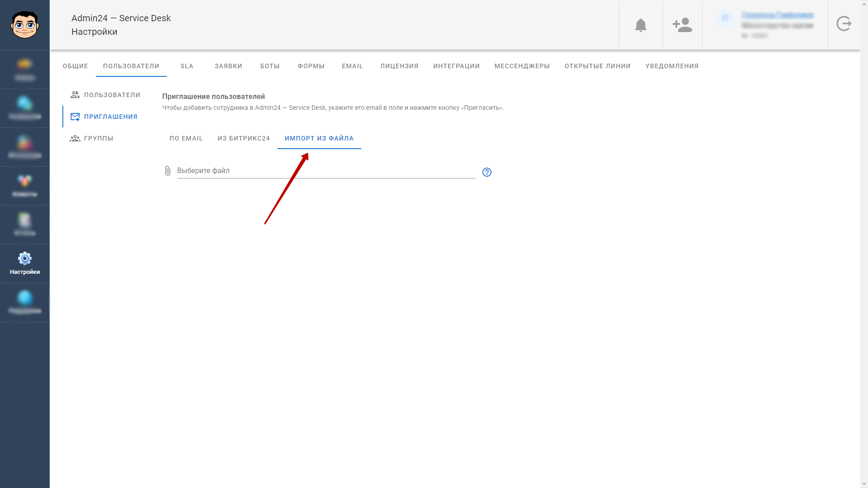Click the Выберите файл field

tap(326, 171)
